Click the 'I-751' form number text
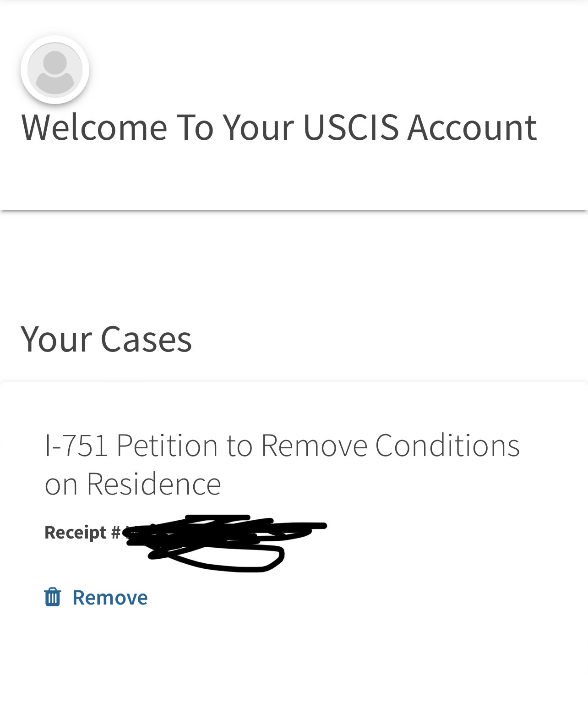The height and width of the screenshot is (726, 588). pyautogui.click(x=76, y=445)
